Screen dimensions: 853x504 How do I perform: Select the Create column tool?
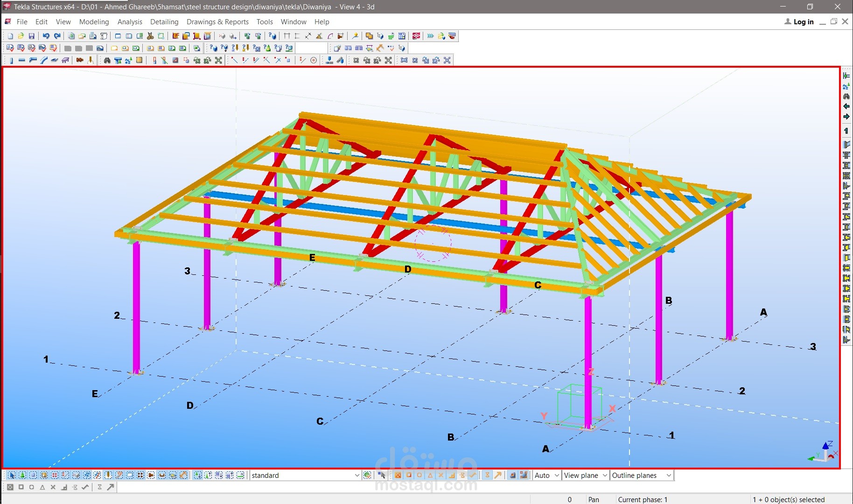[x=11, y=60]
